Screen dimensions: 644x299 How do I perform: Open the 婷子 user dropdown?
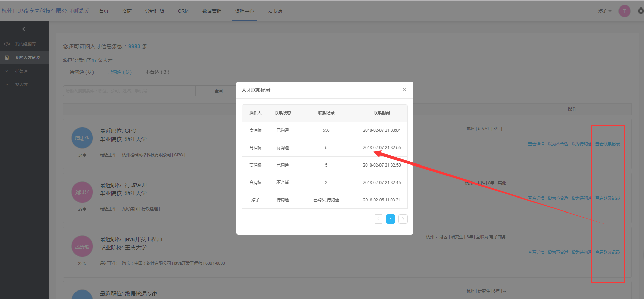(x=605, y=11)
